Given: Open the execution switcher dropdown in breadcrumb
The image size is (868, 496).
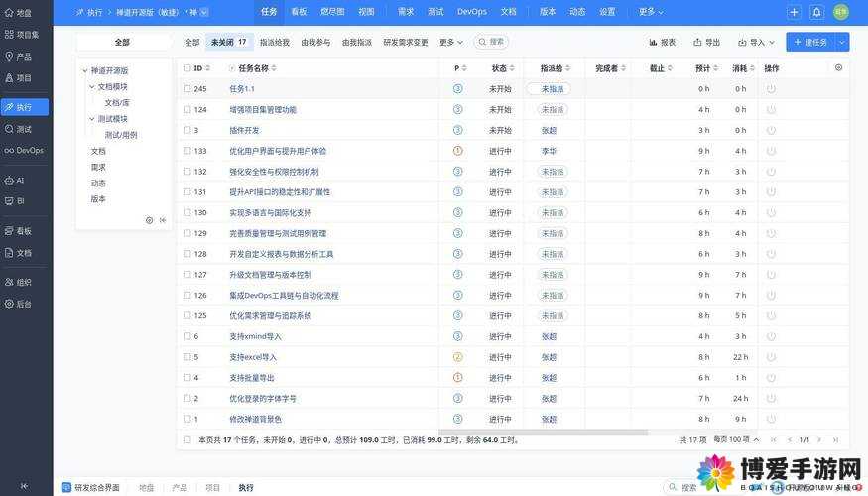Looking at the screenshot, I should (x=203, y=12).
